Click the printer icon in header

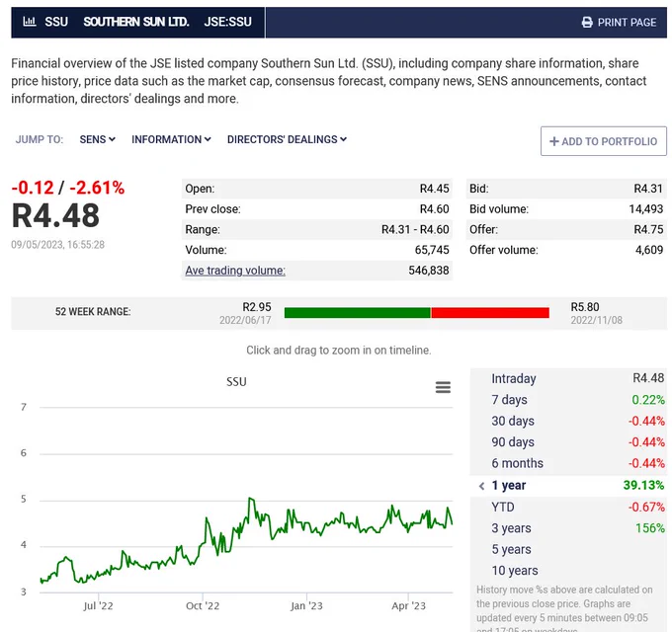587,23
